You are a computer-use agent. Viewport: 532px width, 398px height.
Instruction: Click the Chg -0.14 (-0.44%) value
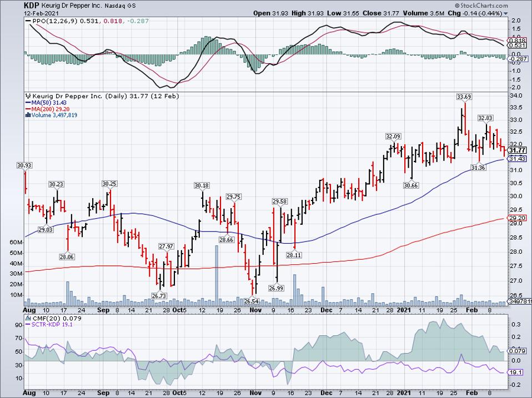tap(475, 13)
